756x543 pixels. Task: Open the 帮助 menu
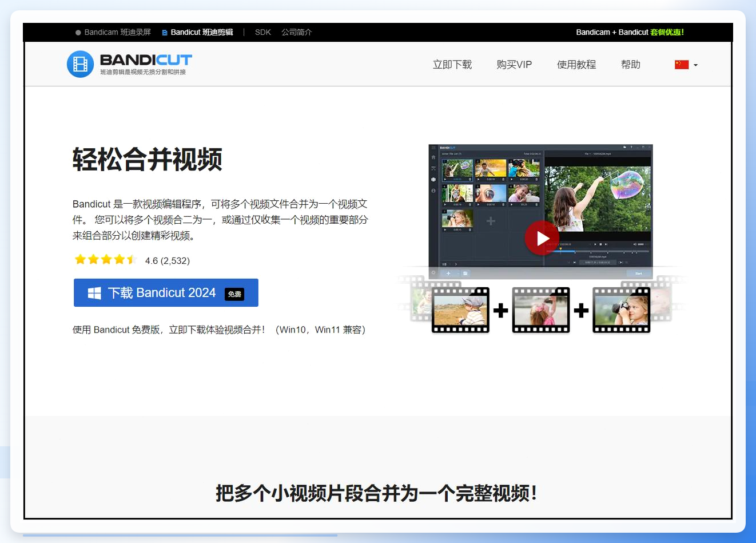click(631, 65)
